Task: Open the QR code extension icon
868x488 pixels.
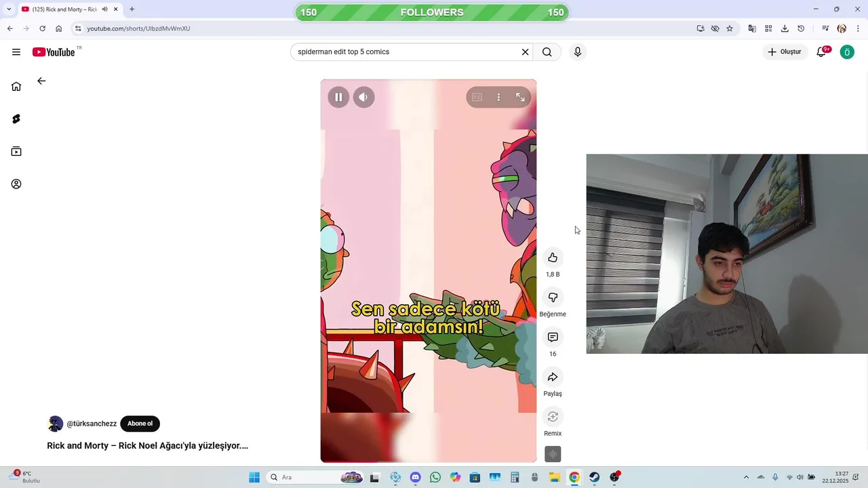Action: click(768, 28)
